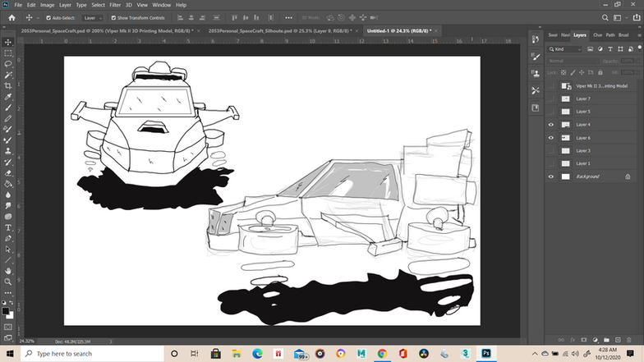Open the Filter menu
Viewport: 644px width, 362px height.
pos(113,5)
